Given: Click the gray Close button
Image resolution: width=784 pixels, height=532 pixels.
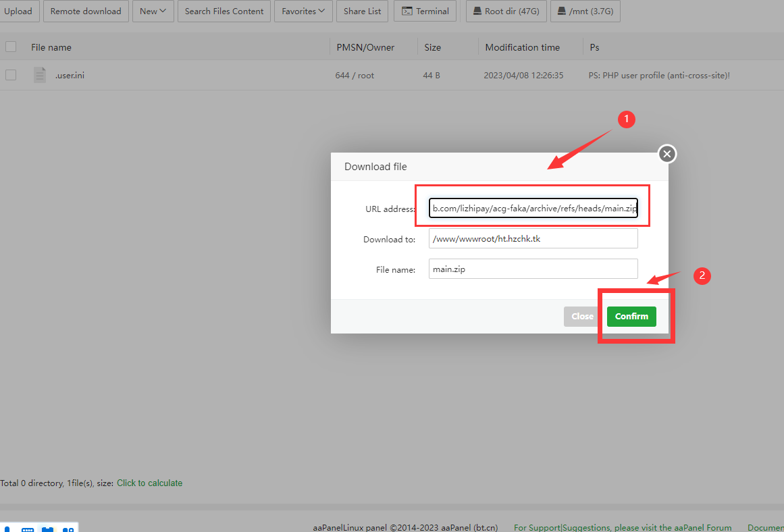Looking at the screenshot, I should coord(582,316).
